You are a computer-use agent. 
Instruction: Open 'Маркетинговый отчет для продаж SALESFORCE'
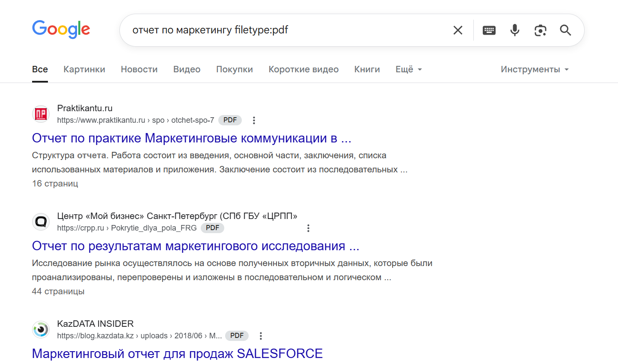pyautogui.click(x=177, y=353)
